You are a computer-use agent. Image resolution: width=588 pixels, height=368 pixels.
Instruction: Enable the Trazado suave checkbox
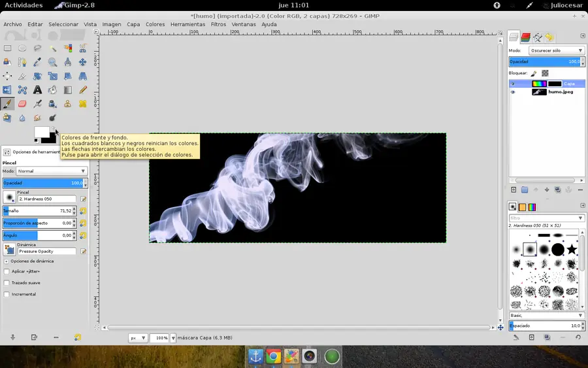tap(7, 283)
